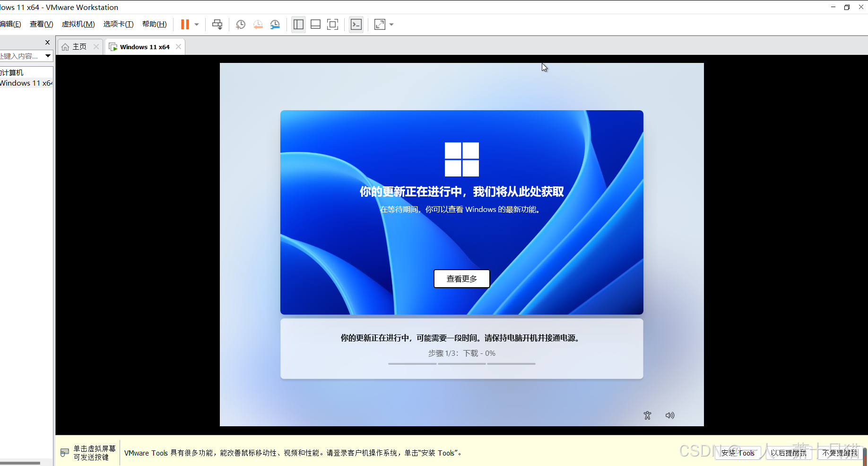
Task: Close the 主页 tab
Action: [x=96, y=46]
